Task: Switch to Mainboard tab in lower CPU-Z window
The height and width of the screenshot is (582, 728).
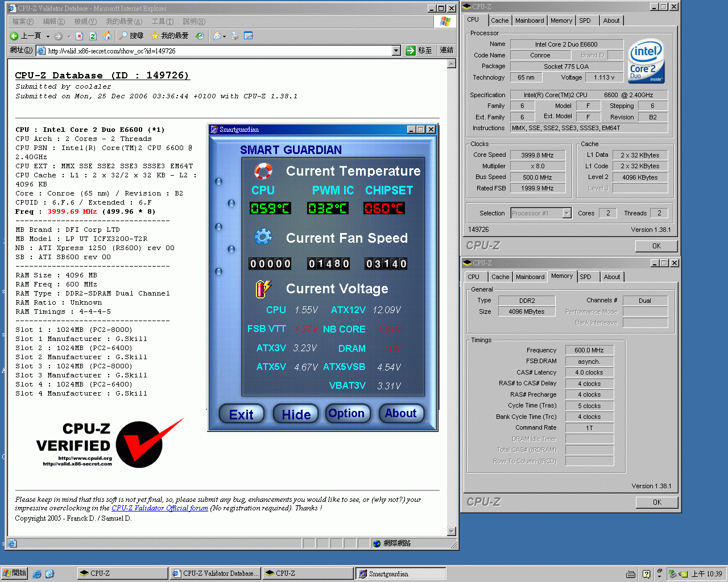Action: pyautogui.click(x=530, y=277)
